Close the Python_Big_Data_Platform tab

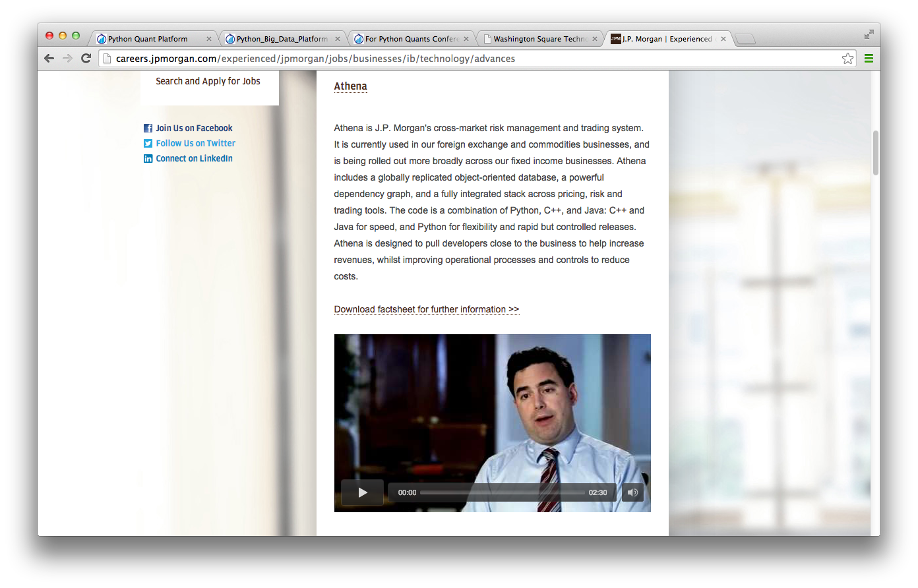pos(337,39)
